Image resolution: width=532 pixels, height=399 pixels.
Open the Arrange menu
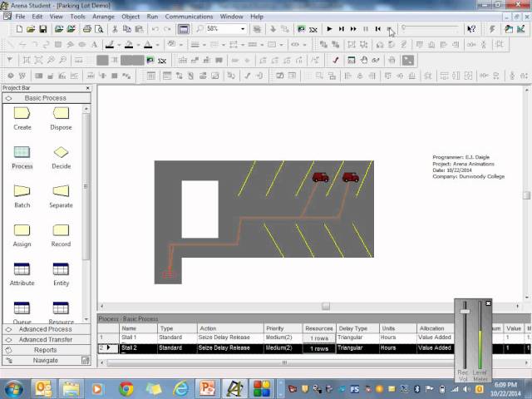(103, 17)
